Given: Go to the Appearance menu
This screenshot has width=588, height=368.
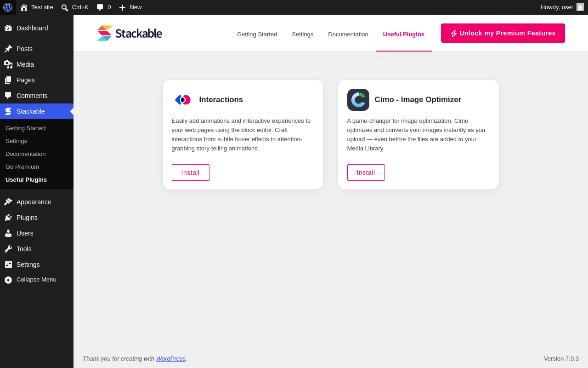Looking at the screenshot, I should click(34, 202).
